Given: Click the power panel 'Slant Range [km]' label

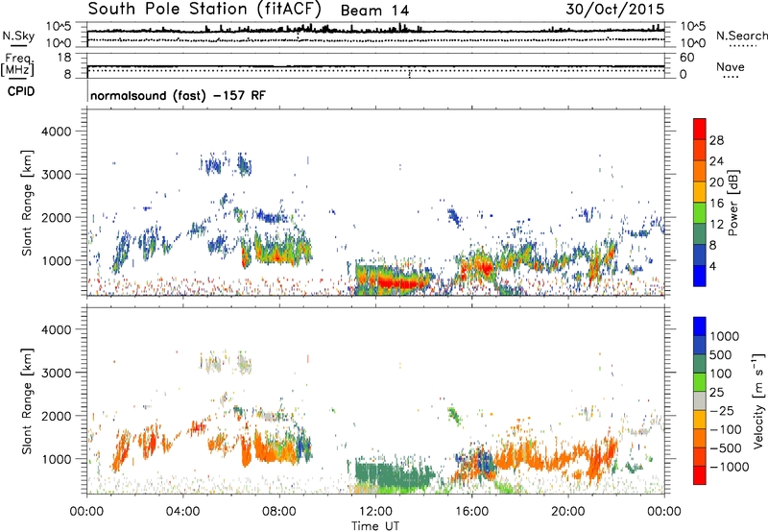Looking at the screenshot, I should [x=27, y=203].
